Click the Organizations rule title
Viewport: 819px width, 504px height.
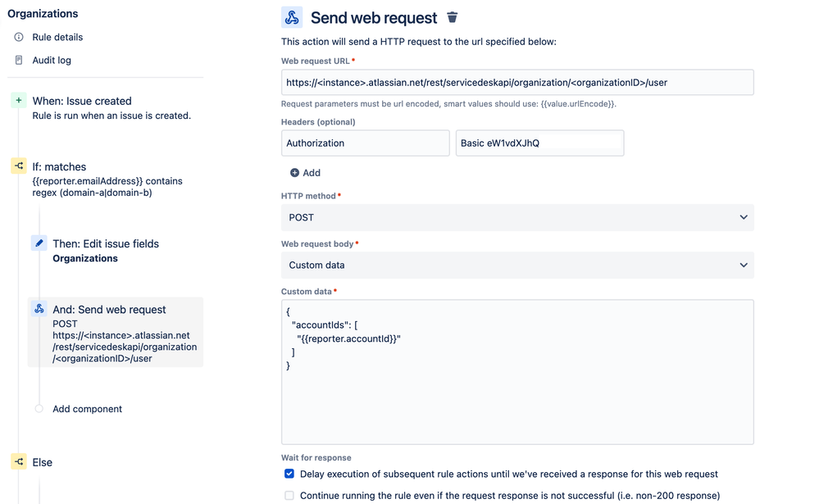coord(43,14)
